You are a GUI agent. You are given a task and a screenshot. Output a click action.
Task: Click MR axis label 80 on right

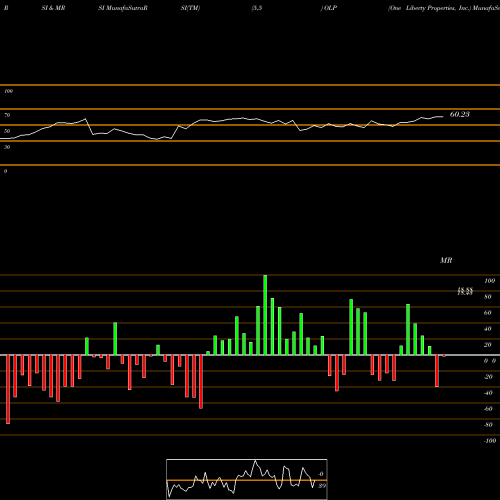point(488,297)
